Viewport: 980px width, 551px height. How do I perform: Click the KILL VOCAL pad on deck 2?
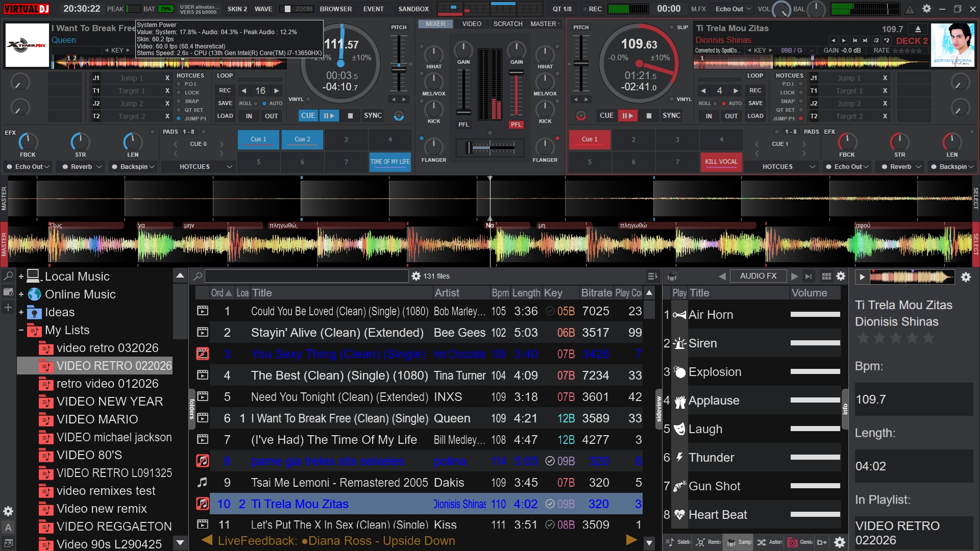[721, 162]
